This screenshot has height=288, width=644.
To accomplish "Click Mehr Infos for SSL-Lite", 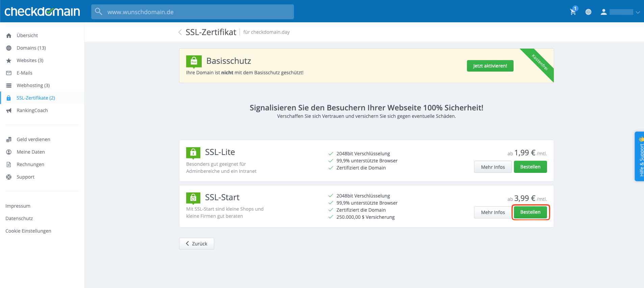I will tap(493, 167).
